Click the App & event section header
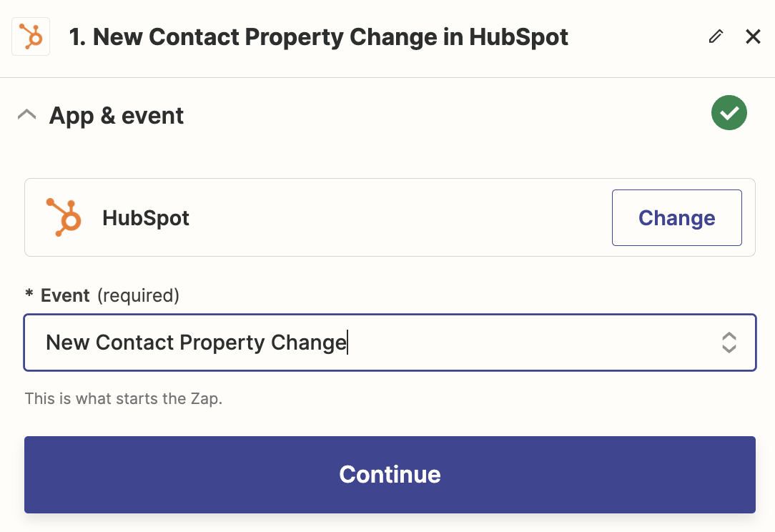This screenshot has width=775, height=532. point(116,114)
